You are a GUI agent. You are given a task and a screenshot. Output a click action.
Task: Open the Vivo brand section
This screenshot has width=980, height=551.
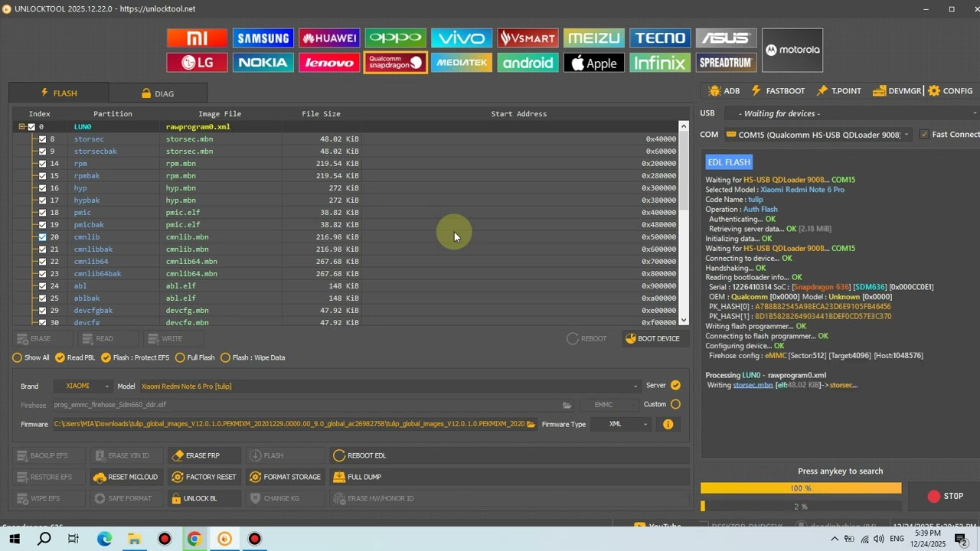[462, 38]
